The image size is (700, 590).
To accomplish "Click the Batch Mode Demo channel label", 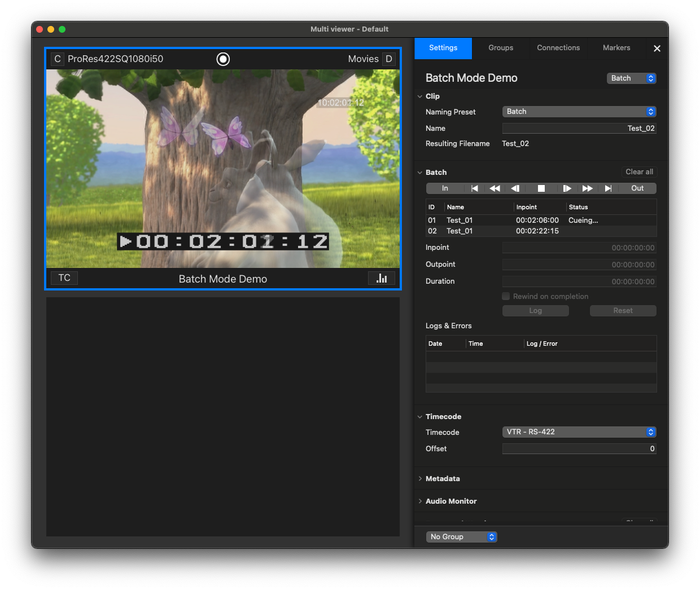I will pos(223,279).
